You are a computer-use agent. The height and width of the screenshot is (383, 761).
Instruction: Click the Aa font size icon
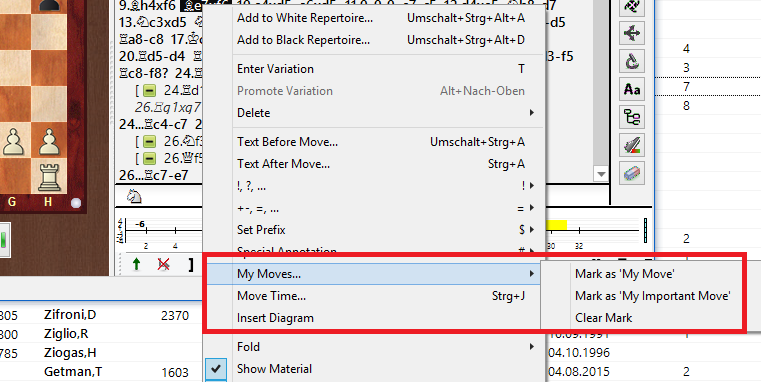point(631,89)
